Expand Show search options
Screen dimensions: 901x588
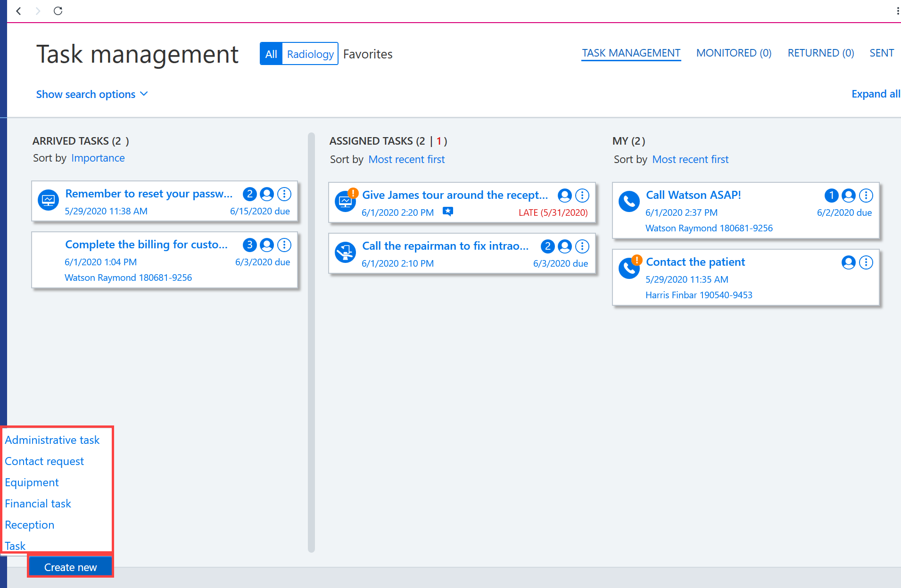click(92, 94)
